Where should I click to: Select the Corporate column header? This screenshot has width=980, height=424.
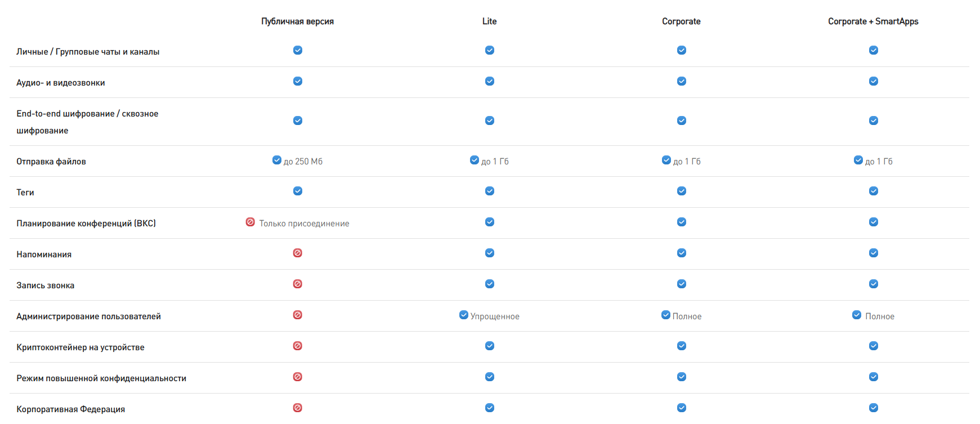681,21
